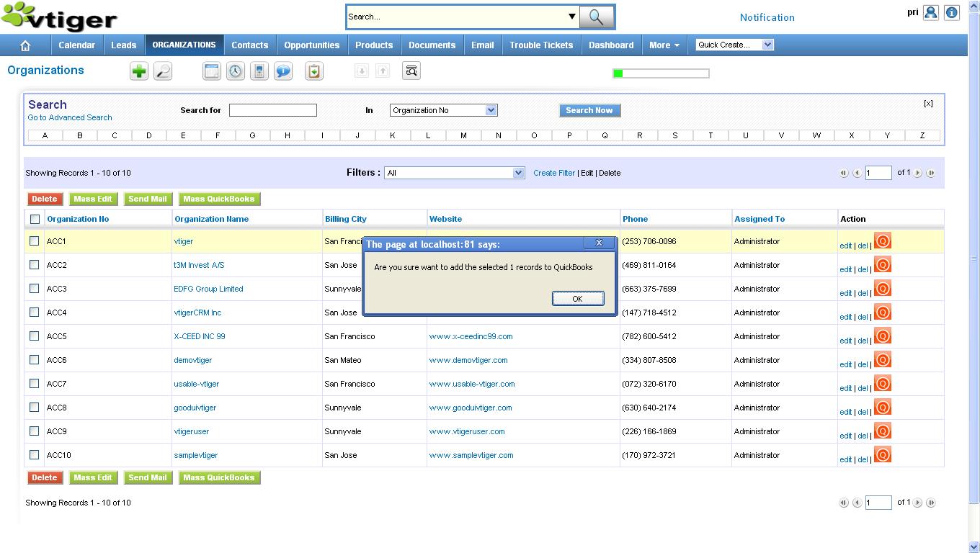Click the info icon at top right
This screenshot has width=980, height=553.
point(952,13)
